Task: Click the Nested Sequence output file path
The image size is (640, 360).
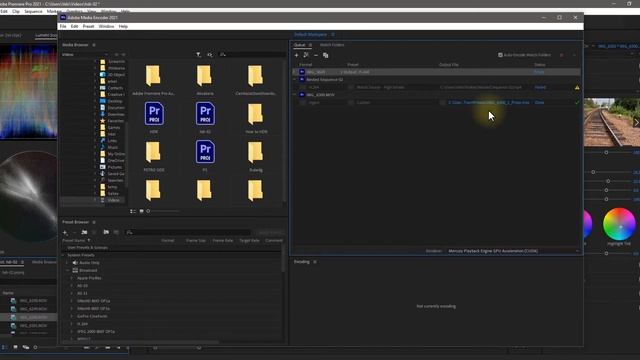Action: tap(481, 87)
